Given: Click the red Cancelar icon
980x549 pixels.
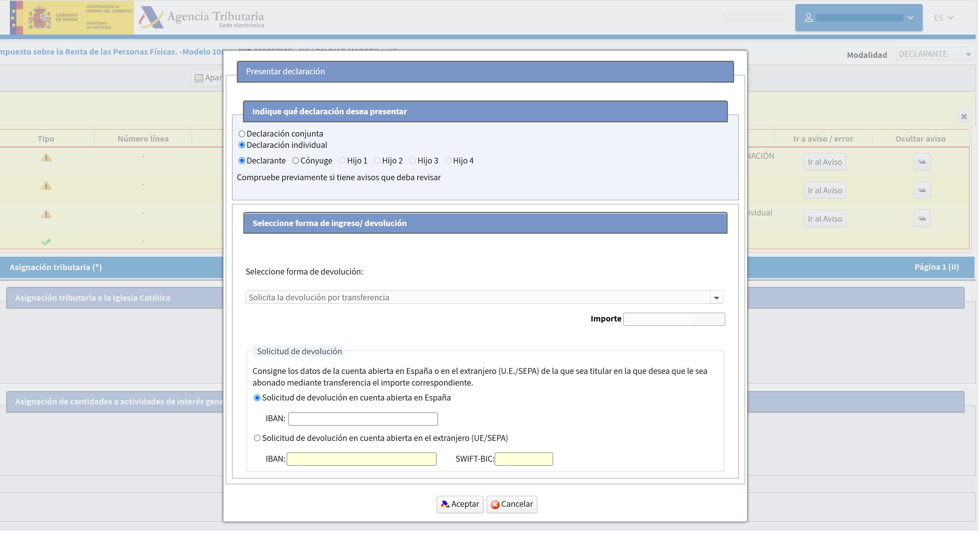Looking at the screenshot, I should click(x=495, y=504).
